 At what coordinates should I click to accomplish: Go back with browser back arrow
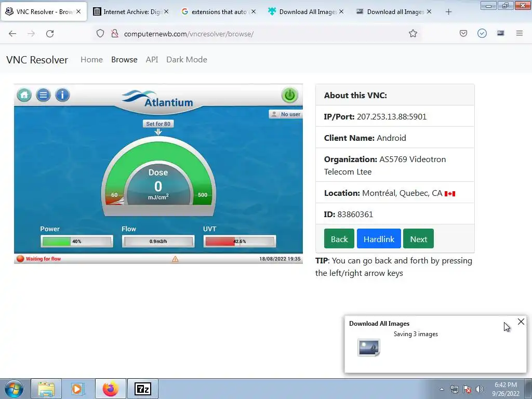12,34
